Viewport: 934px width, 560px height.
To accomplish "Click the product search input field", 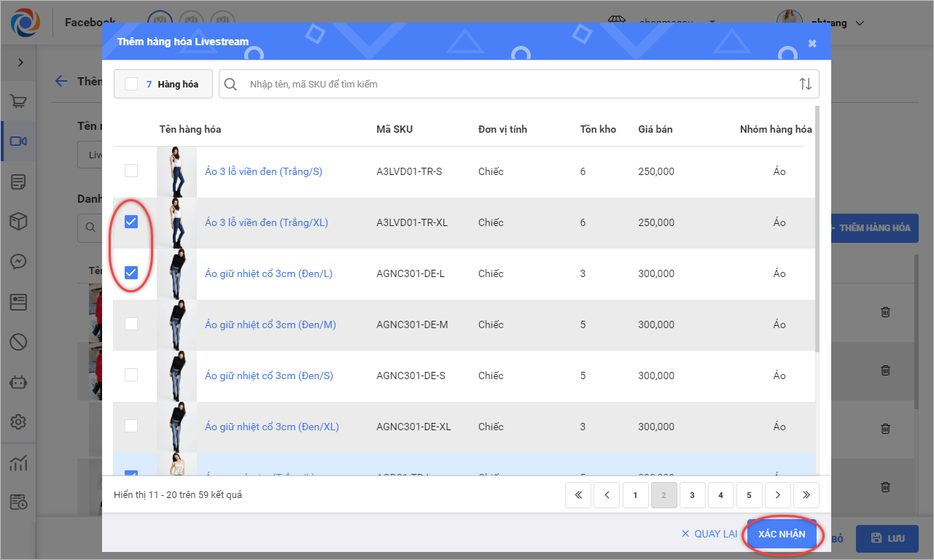I will [510, 84].
